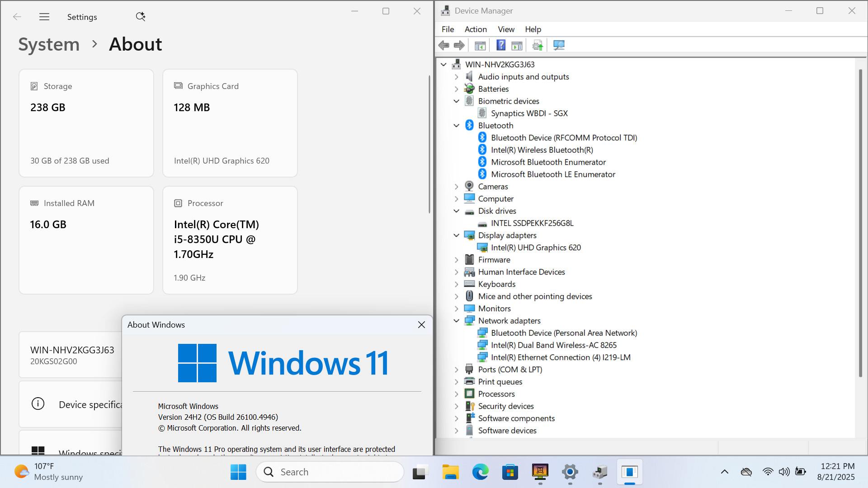The height and width of the screenshot is (488, 868).
Task: Show hidden system tray icons chevron
Action: [724, 472]
